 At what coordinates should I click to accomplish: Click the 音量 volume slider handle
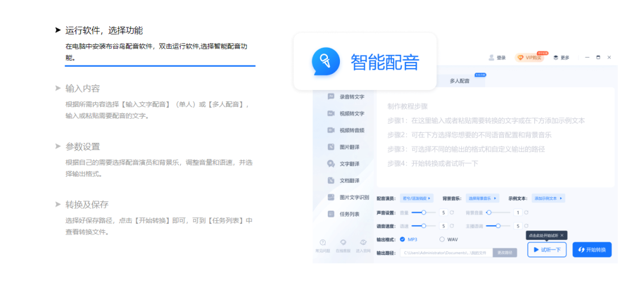(x=424, y=212)
